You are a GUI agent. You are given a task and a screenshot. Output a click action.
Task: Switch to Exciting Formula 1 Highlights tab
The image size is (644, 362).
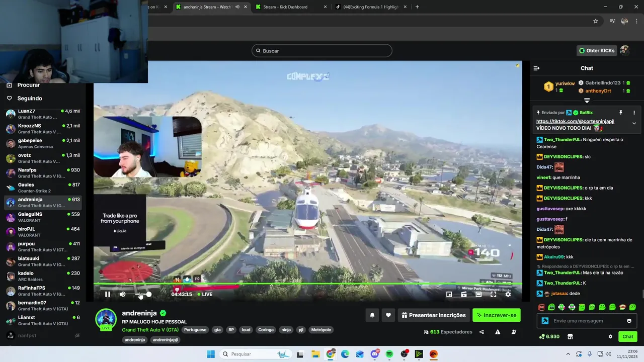(x=371, y=7)
